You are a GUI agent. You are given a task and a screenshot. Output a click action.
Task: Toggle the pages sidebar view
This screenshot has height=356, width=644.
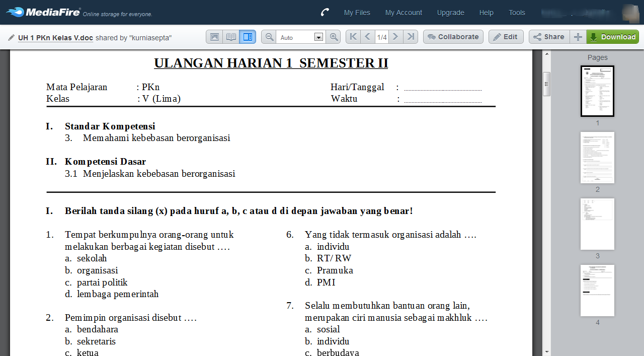[248, 37]
